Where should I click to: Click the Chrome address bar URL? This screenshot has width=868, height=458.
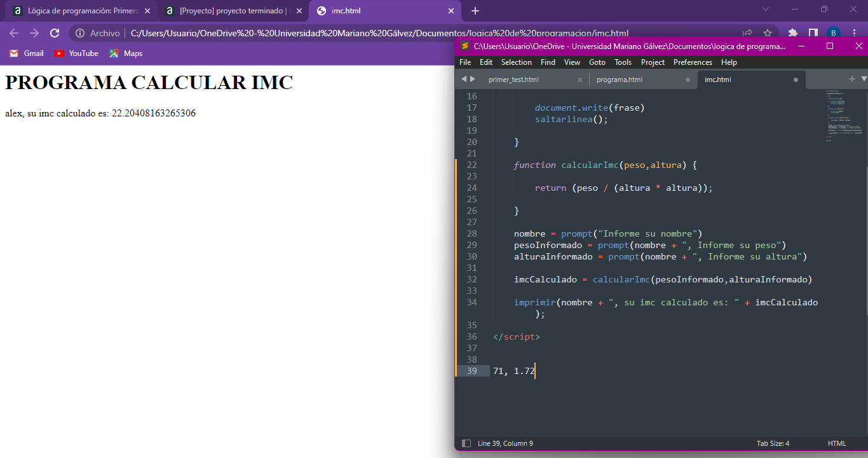[379, 33]
